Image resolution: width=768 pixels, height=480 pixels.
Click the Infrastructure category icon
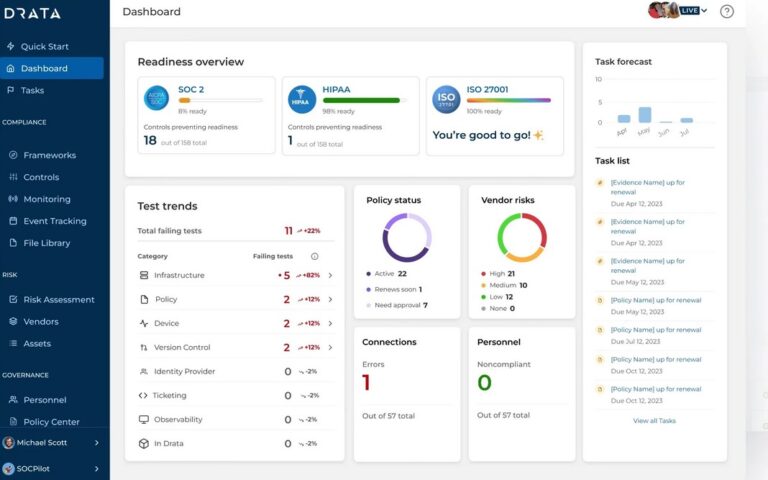144,275
